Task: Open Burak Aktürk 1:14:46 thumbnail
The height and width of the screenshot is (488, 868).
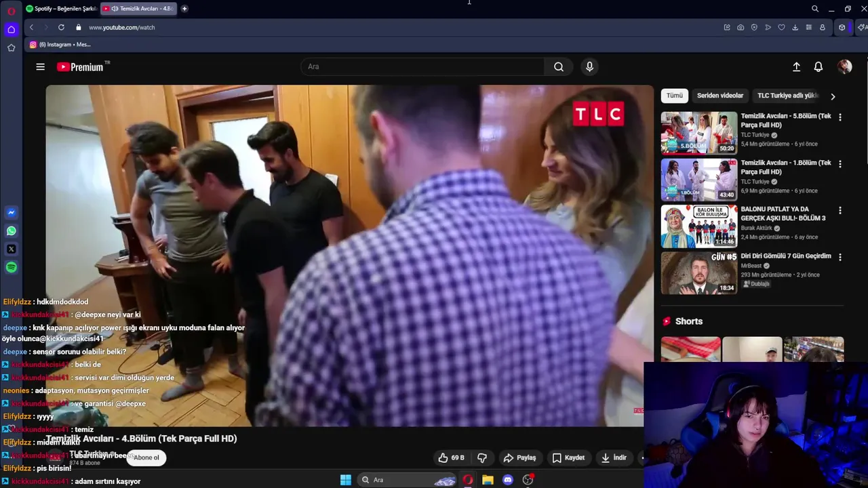Action: point(698,226)
